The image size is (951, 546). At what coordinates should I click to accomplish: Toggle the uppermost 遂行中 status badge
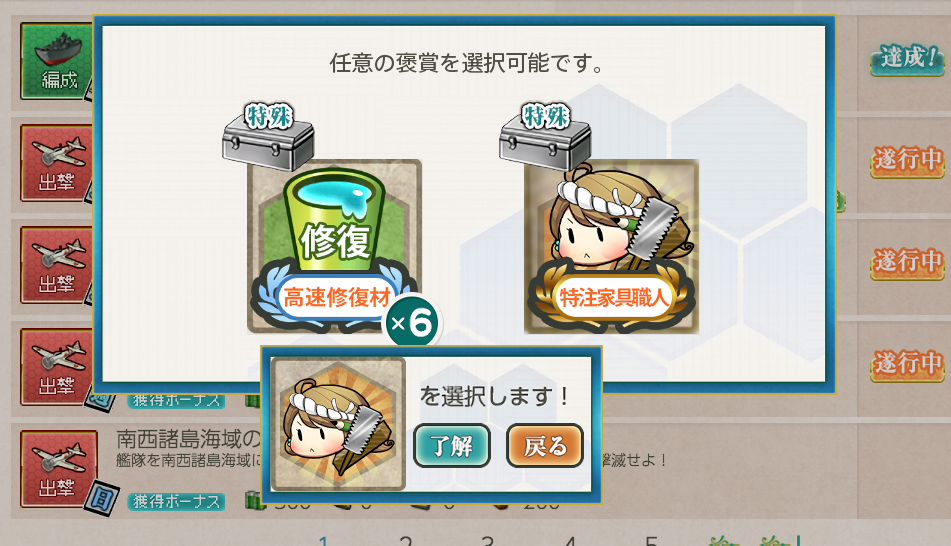pyautogui.click(x=907, y=161)
